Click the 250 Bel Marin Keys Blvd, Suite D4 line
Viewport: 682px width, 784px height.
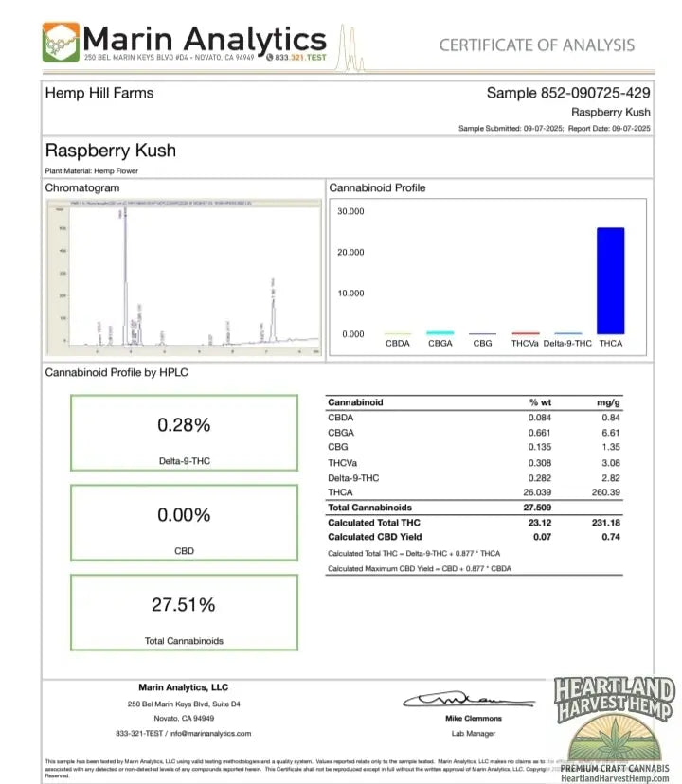(x=184, y=704)
